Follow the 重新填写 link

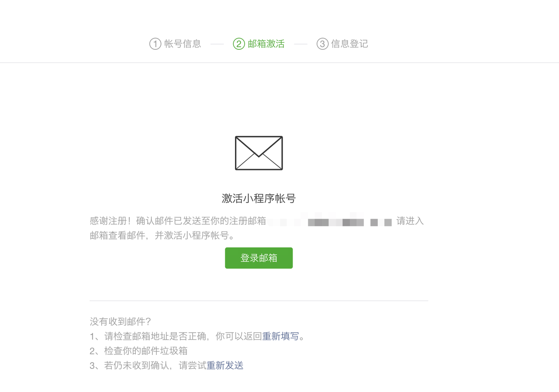point(280,336)
